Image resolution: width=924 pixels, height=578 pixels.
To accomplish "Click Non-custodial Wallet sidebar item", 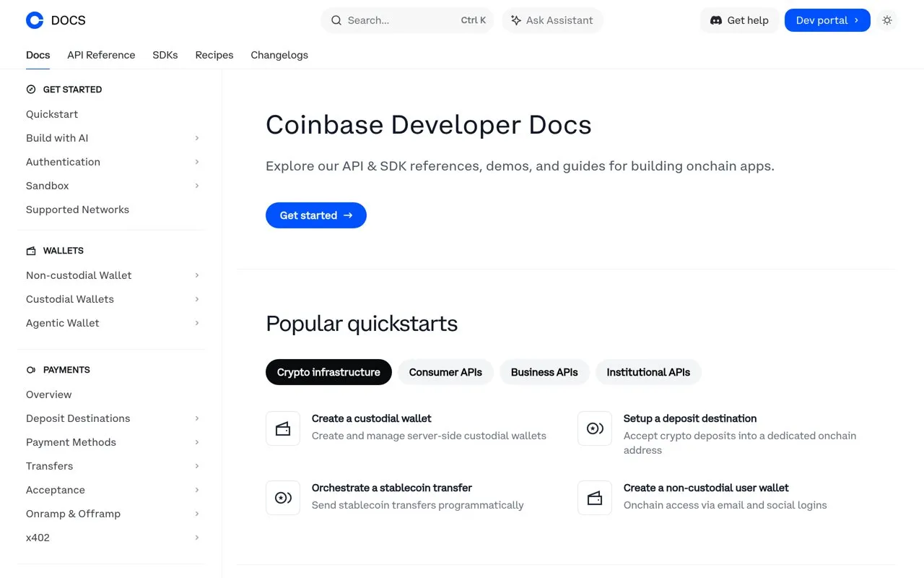I will click(112, 275).
